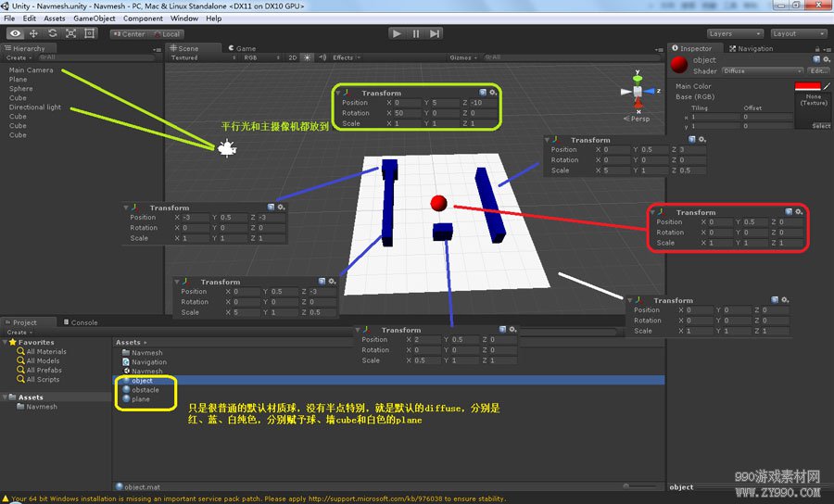This screenshot has height=504, width=834.
Task: Open the Gizmos dropdown
Action: [x=463, y=57]
